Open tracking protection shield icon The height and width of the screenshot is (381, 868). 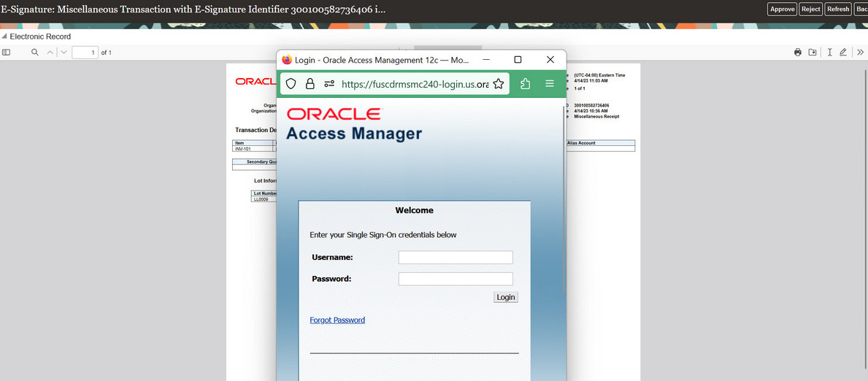coord(291,84)
